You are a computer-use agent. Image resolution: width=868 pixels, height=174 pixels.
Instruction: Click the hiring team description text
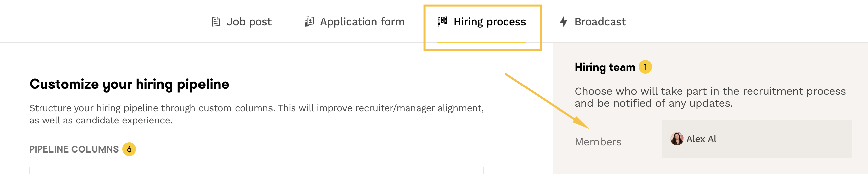[710, 97]
